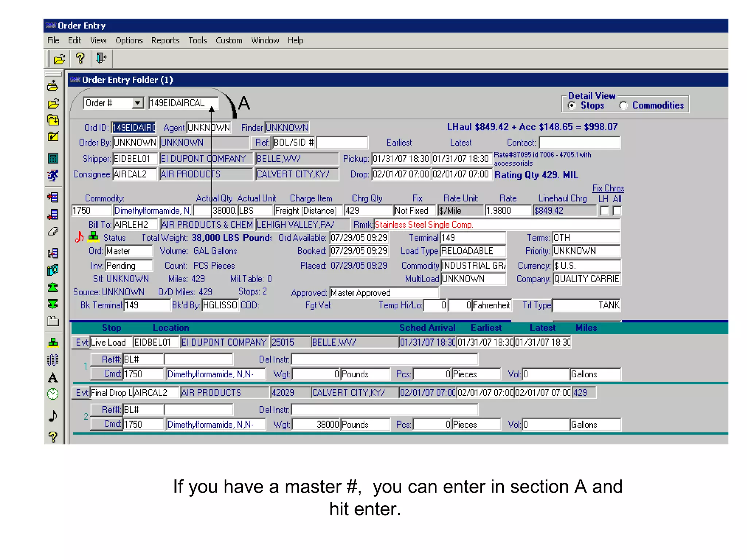This screenshot has width=747, height=560.
Task: Open the Tools menu
Action: (197, 40)
